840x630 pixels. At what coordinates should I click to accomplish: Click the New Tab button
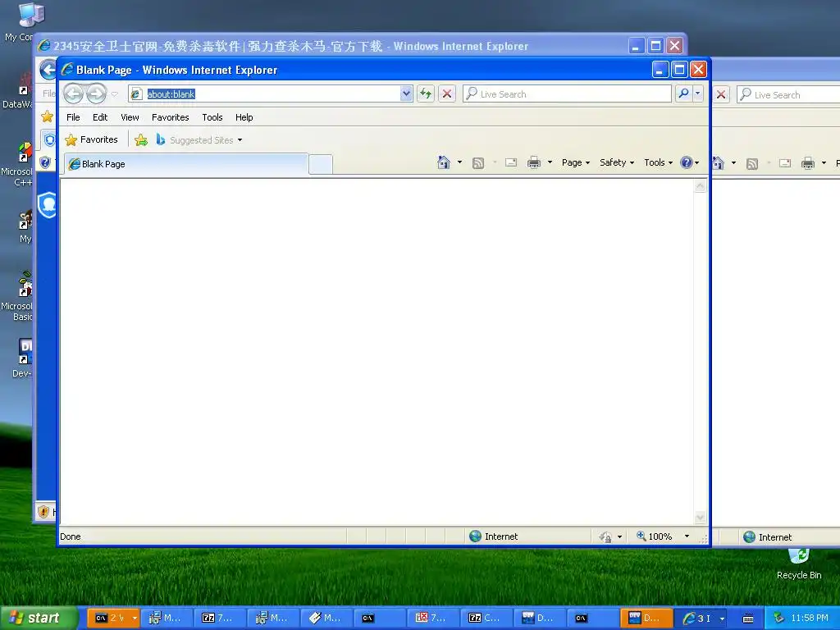click(321, 164)
